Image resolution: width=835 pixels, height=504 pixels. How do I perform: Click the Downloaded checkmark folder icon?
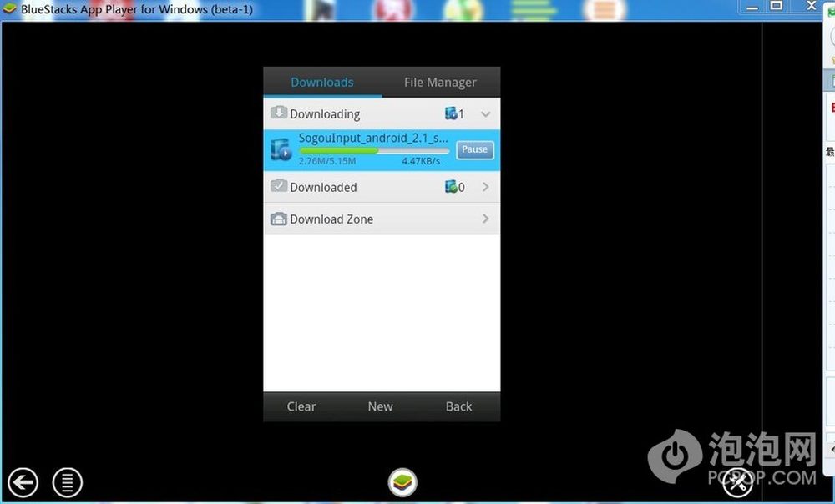[x=279, y=187]
